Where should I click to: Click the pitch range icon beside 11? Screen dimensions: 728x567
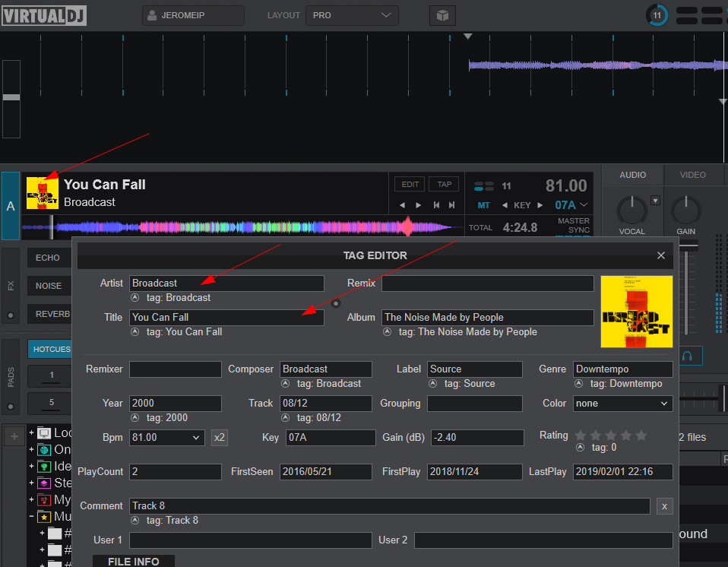[484, 186]
